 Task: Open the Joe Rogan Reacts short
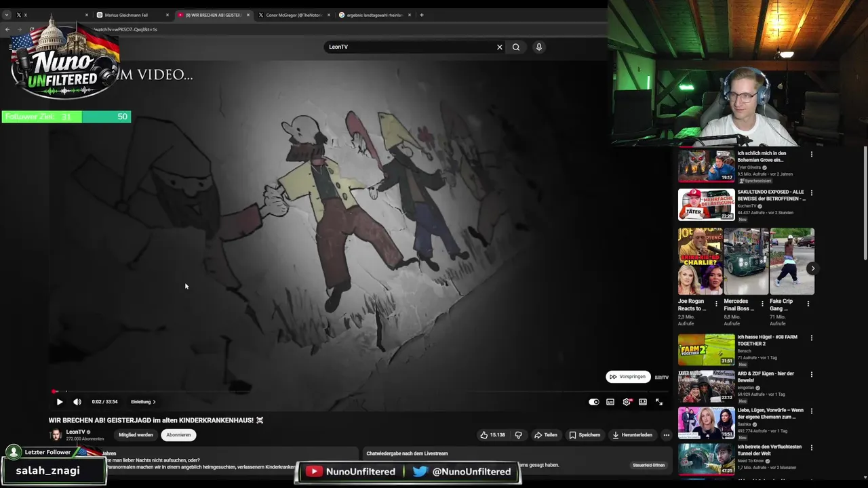700,261
